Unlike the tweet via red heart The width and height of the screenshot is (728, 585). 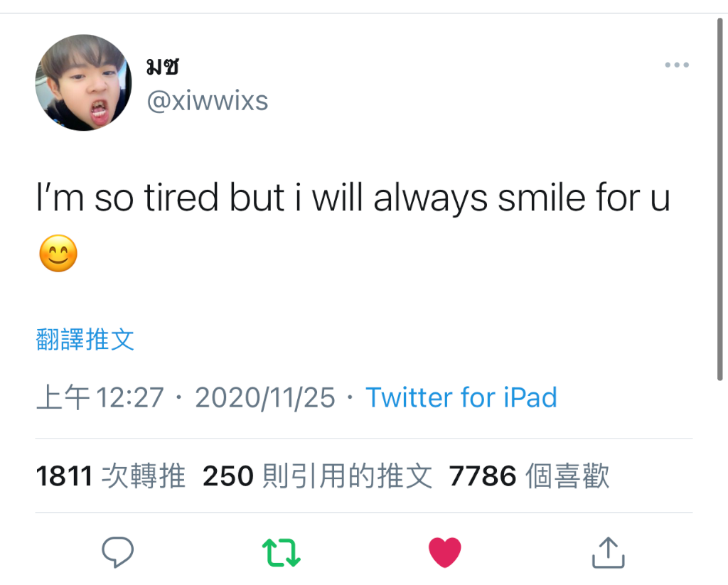coord(445,552)
